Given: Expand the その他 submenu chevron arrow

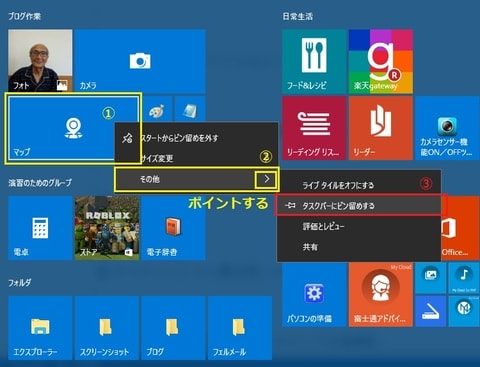Looking at the screenshot, I should click(266, 179).
